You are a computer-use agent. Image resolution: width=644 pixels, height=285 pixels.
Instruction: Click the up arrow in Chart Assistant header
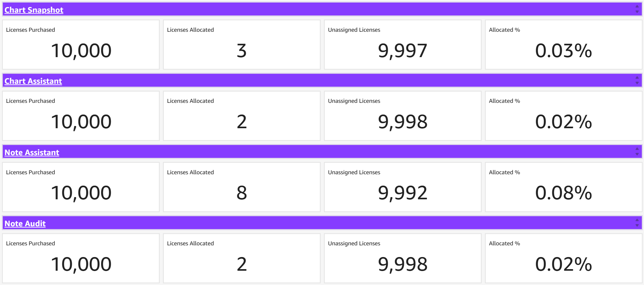(637, 78)
